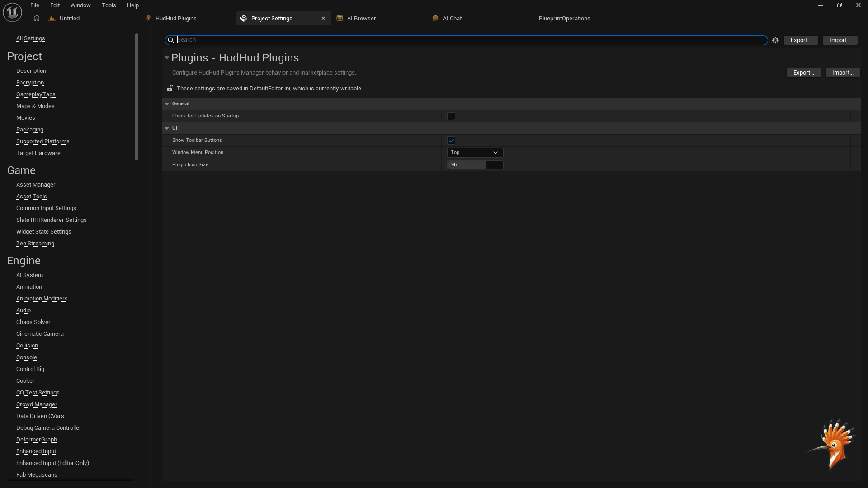
Task: Collapse Plugins - HudHud Plugins header
Action: click(x=167, y=58)
